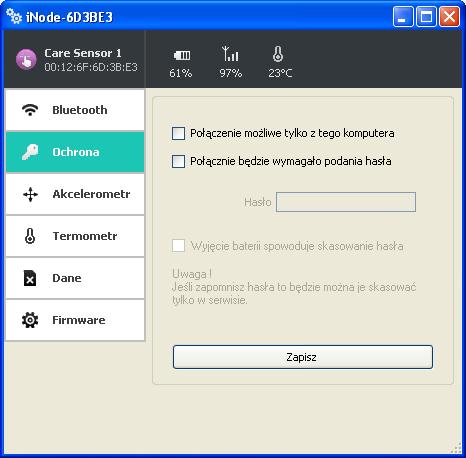
Task: Click the four-arrow Akcelerometr icon
Action: point(30,194)
